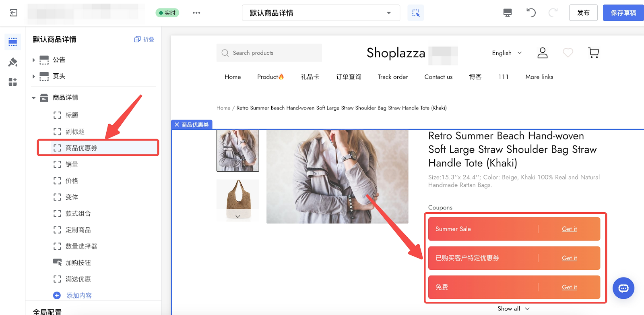This screenshot has height=315, width=644.
Task: Open the three-dots more options menu
Action: pos(196,13)
